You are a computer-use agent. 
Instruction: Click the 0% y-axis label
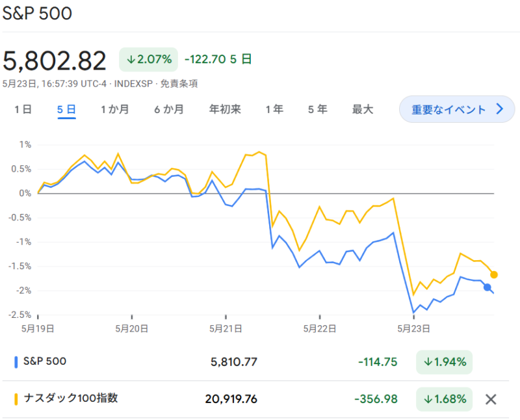point(25,193)
